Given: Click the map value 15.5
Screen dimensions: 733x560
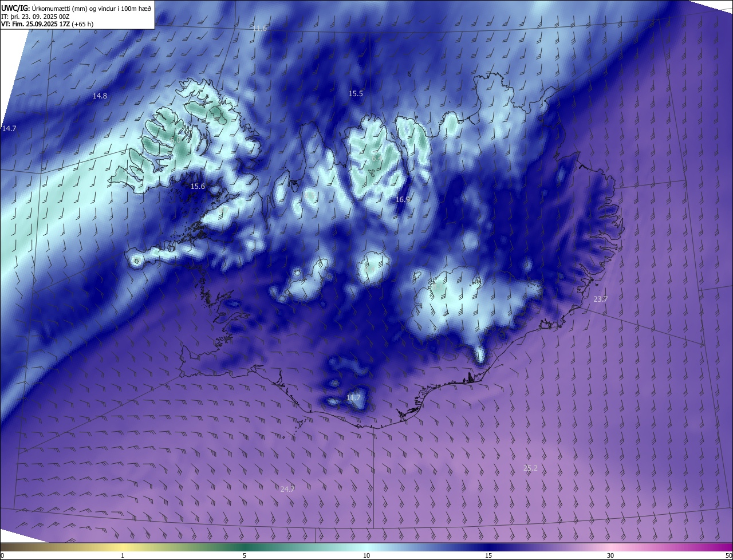Looking at the screenshot, I should click(x=356, y=93).
